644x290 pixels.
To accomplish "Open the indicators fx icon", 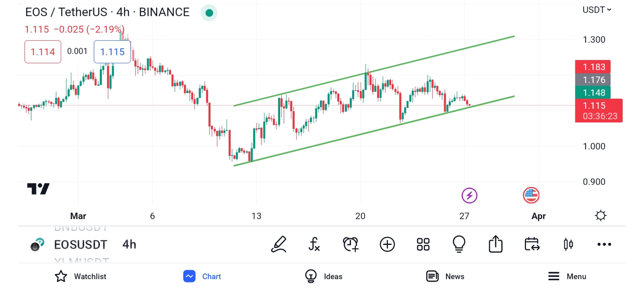I will 314,245.
